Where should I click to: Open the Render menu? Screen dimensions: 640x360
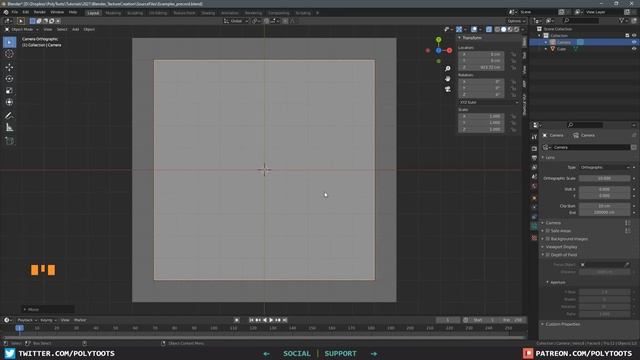40,12
